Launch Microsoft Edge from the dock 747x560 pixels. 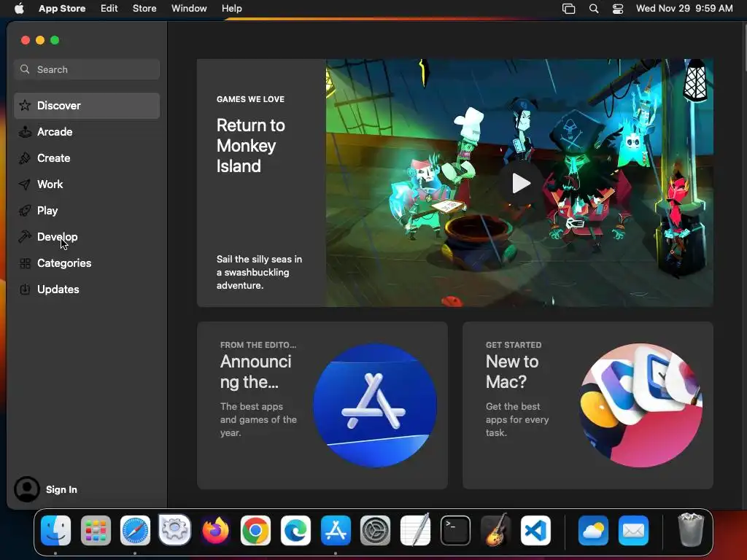295,530
